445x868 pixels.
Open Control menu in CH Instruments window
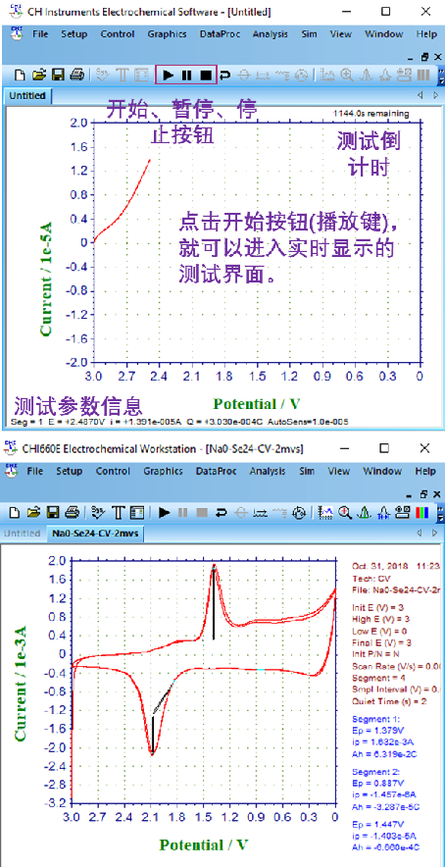118,33
